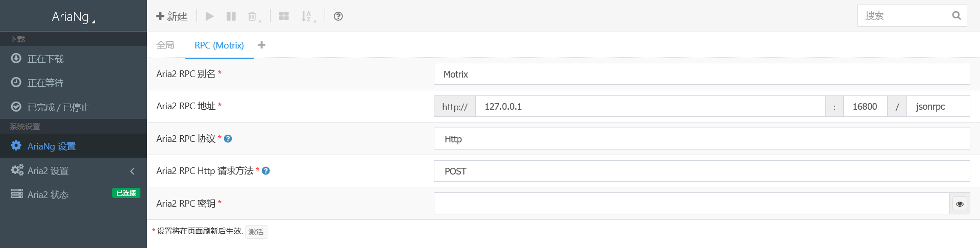This screenshot has width=980, height=248.
Task: Open 正在下载 in the sidebar
Action: [x=46, y=59]
